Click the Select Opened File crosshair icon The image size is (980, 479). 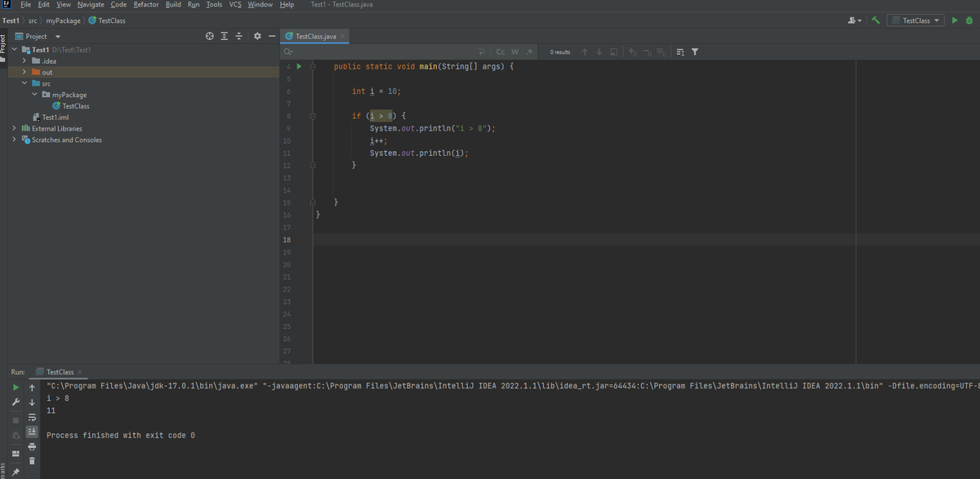tap(210, 37)
